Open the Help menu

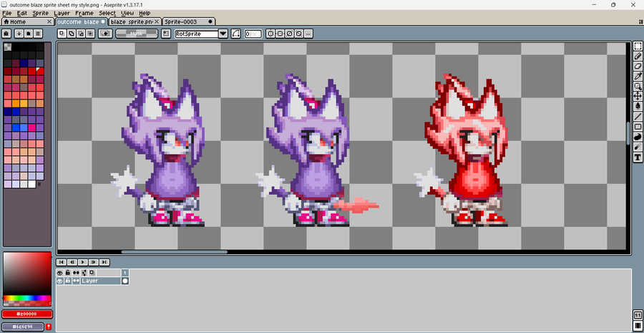(145, 13)
